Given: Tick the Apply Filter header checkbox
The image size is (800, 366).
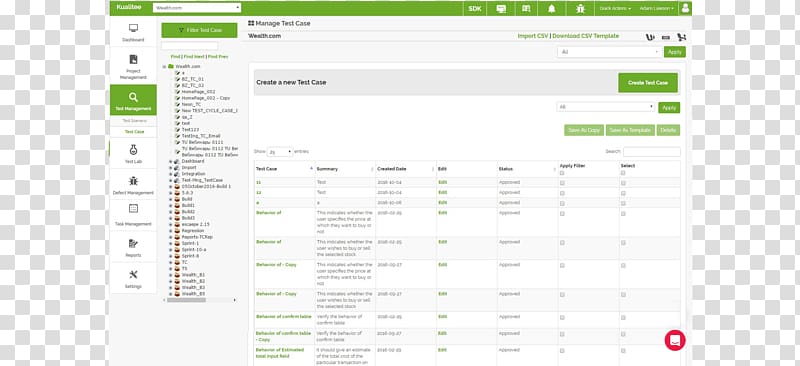Looking at the screenshot, I should click(562, 173).
